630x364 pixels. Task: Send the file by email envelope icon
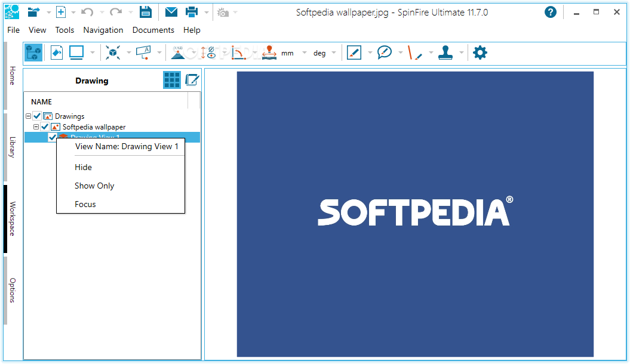pos(171,12)
